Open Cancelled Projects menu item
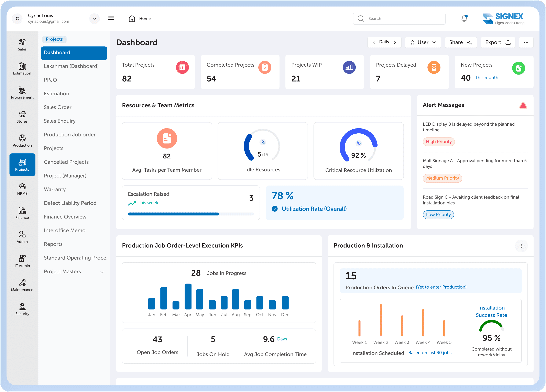The image size is (546, 392). point(66,162)
